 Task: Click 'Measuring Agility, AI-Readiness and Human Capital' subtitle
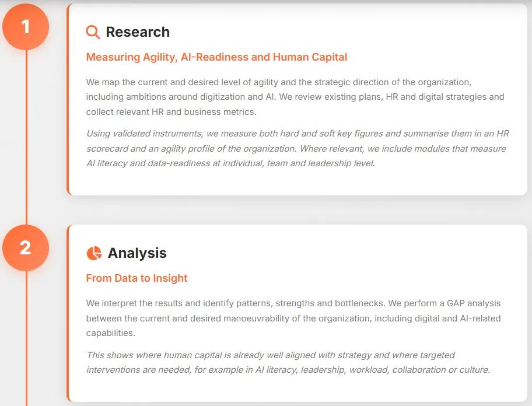[216, 57]
